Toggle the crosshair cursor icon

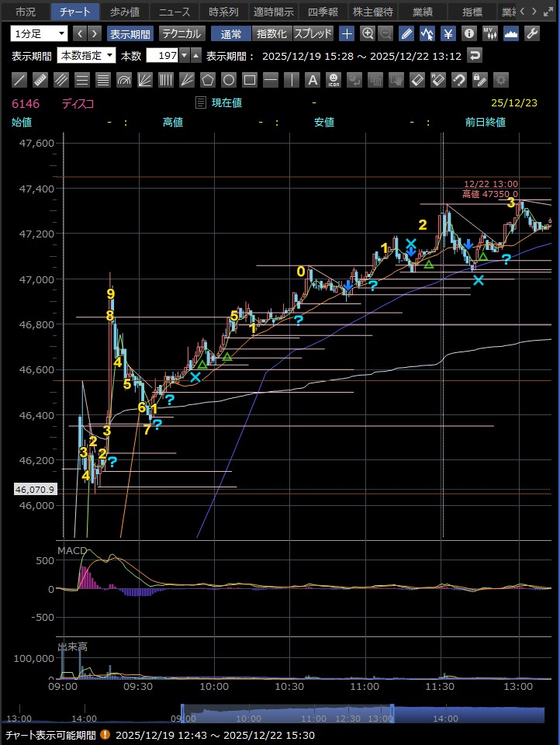pos(347,33)
